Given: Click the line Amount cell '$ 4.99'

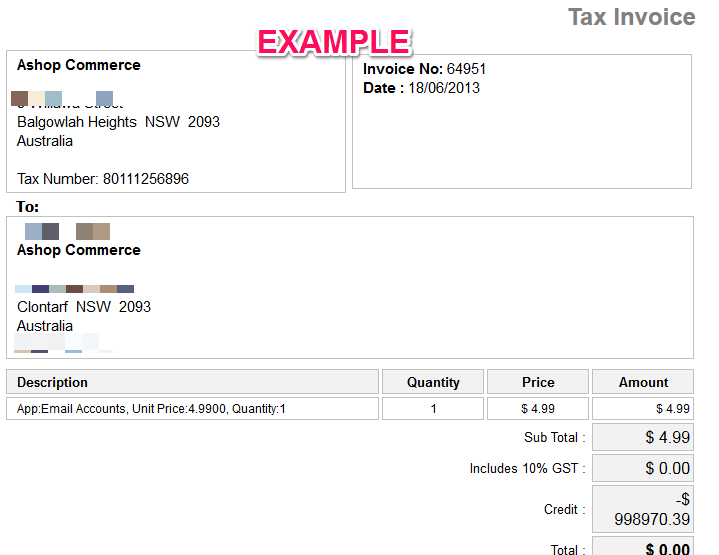Looking at the screenshot, I should [x=643, y=409].
